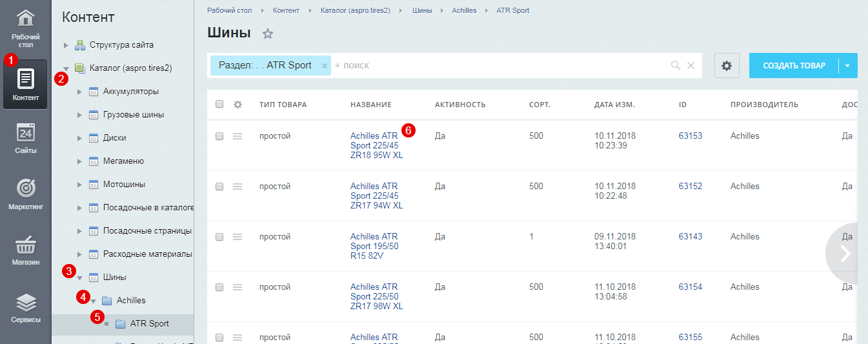Open the Маркетинг sidebar section

[x=25, y=194]
